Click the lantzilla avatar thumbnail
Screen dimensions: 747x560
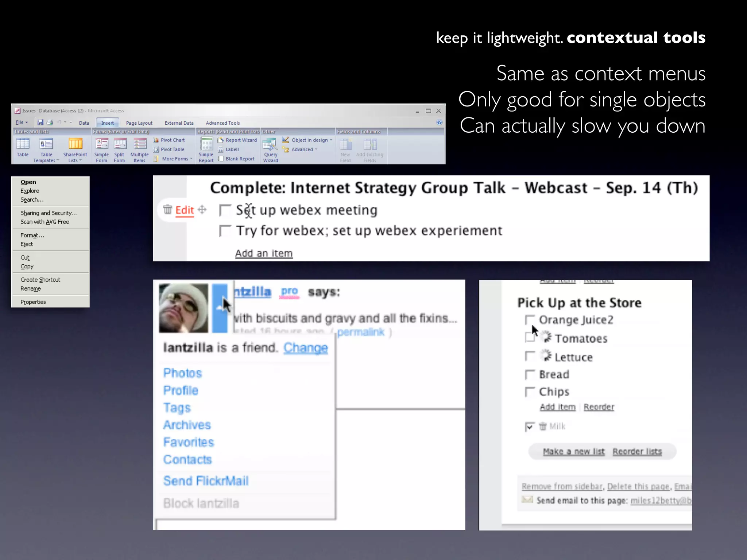[183, 308]
